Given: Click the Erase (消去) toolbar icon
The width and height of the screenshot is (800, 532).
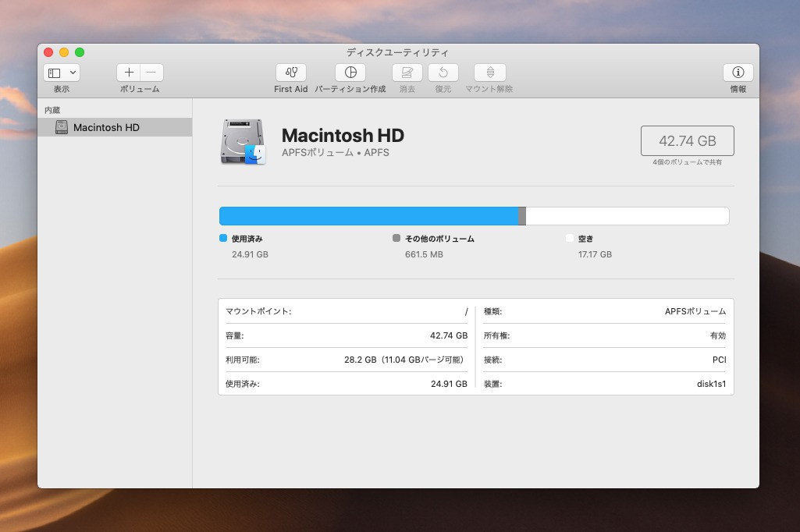Looking at the screenshot, I should pos(407,73).
